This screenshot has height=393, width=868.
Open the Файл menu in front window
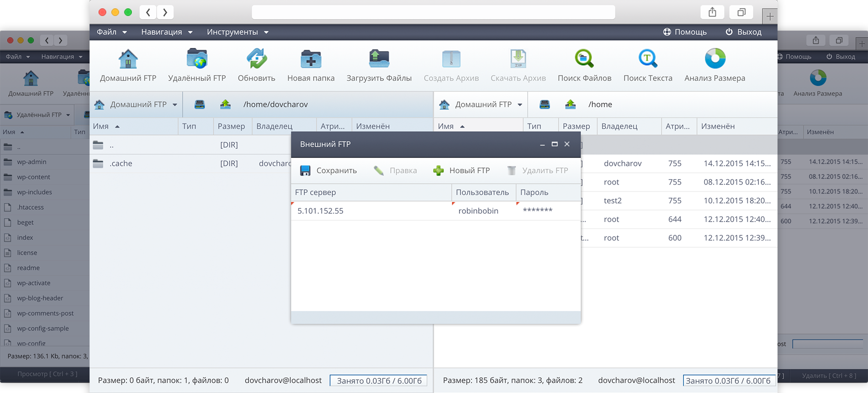[x=111, y=32]
